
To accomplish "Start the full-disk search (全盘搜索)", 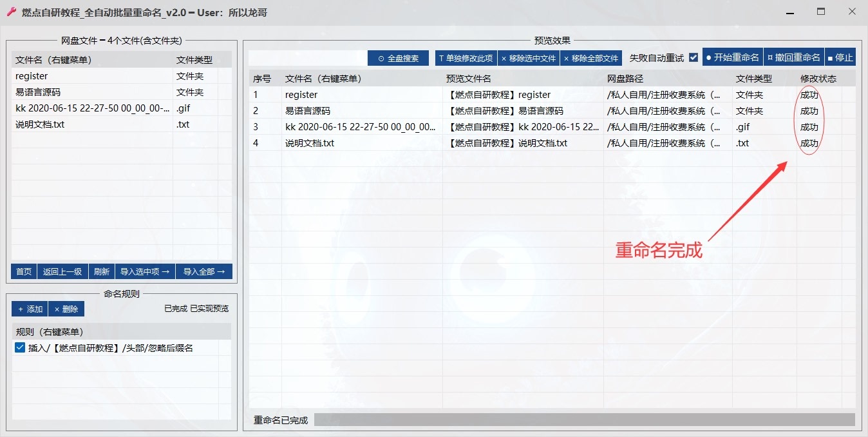I will (398, 58).
